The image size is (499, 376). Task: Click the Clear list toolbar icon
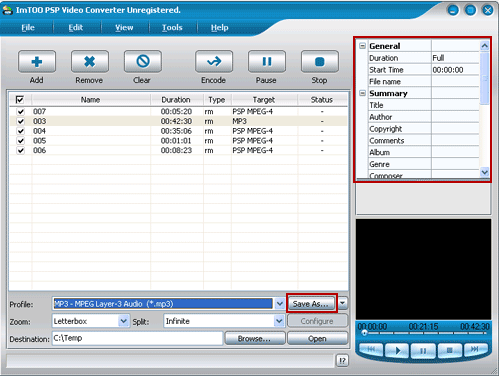click(143, 62)
